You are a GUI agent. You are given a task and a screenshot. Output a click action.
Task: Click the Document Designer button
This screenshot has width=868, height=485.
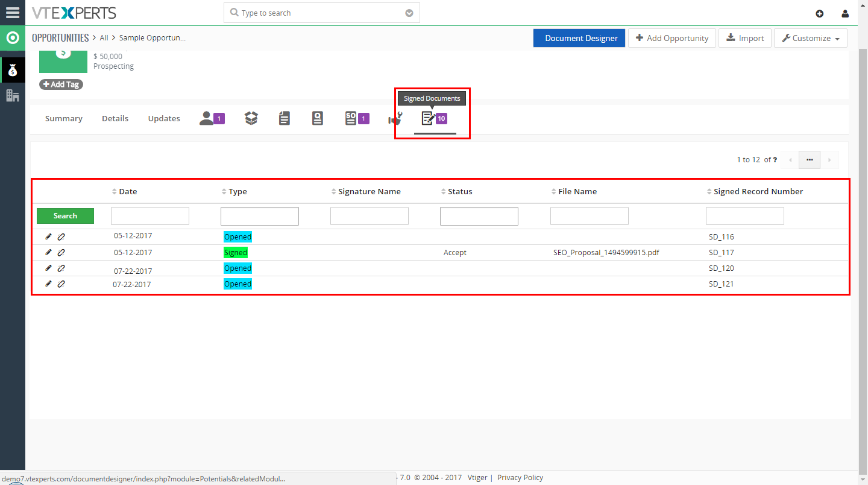tap(579, 38)
